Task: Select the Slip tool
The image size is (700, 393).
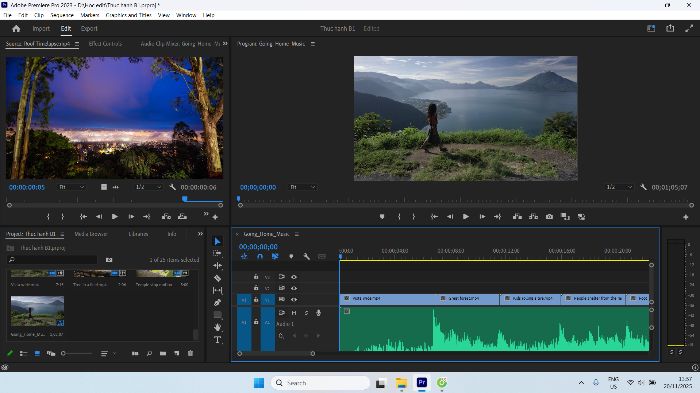Action: tap(217, 290)
